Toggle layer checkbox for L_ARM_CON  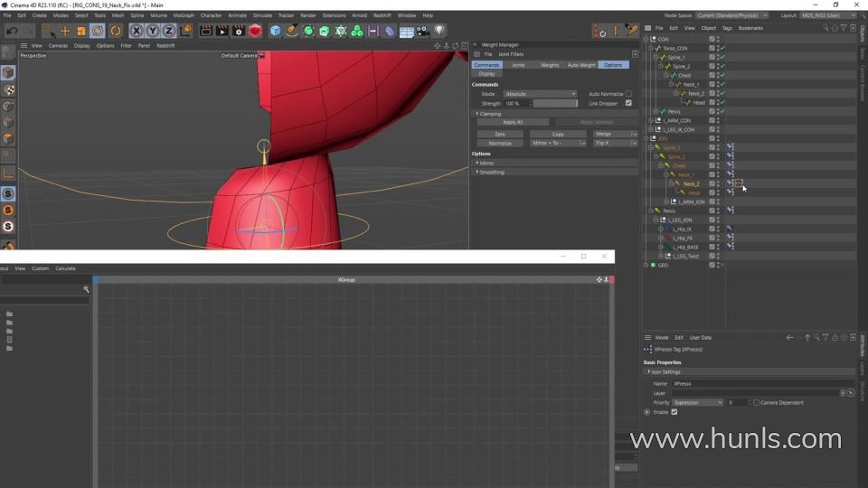click(712, 120)
